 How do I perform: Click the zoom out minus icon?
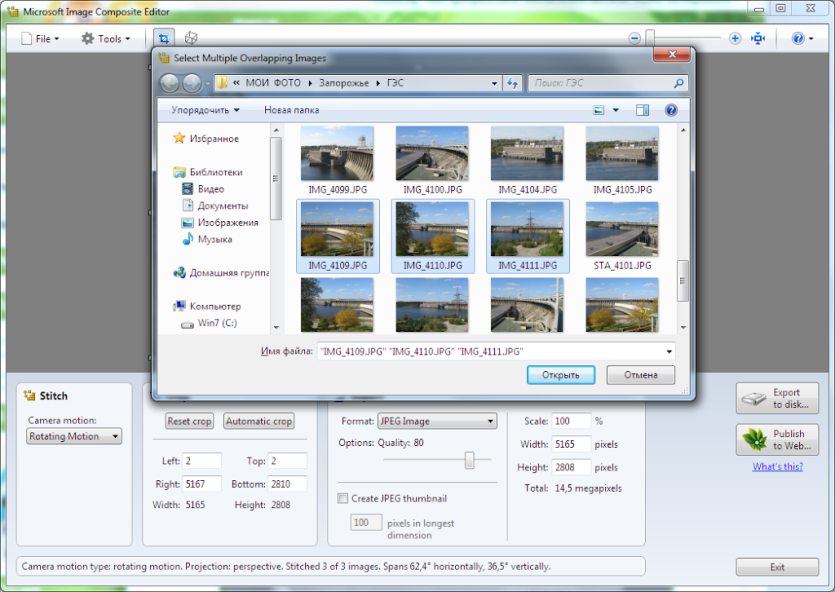[x=634, y=38]
